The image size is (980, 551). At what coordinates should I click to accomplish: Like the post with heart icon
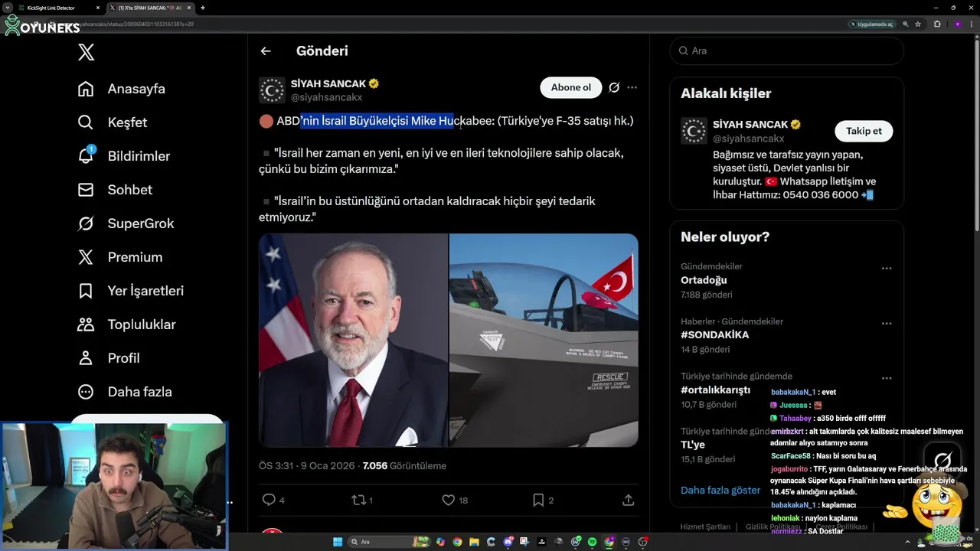pos(449,500)
